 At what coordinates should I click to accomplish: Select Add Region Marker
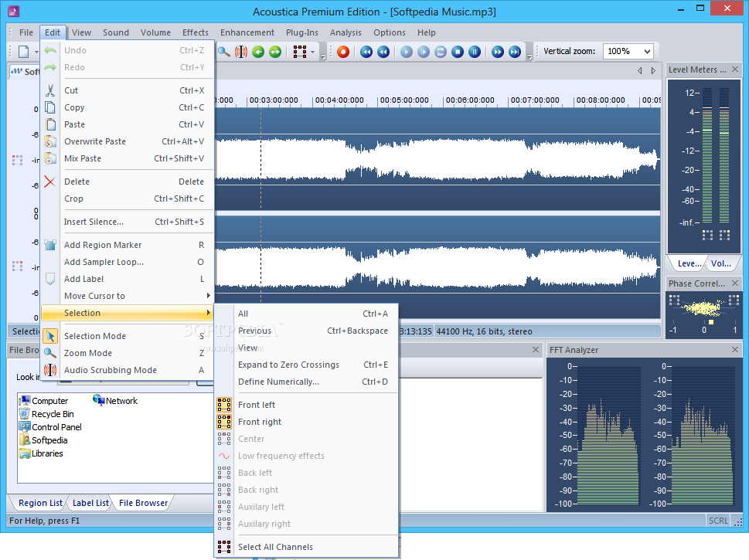pos(128,245)
